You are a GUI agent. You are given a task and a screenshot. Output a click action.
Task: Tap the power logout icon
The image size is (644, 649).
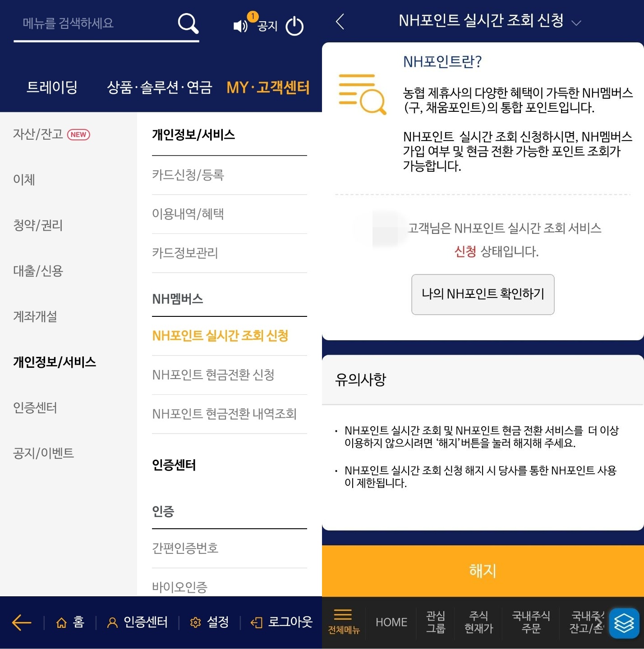pyautogui.click(x=294, y=26)
